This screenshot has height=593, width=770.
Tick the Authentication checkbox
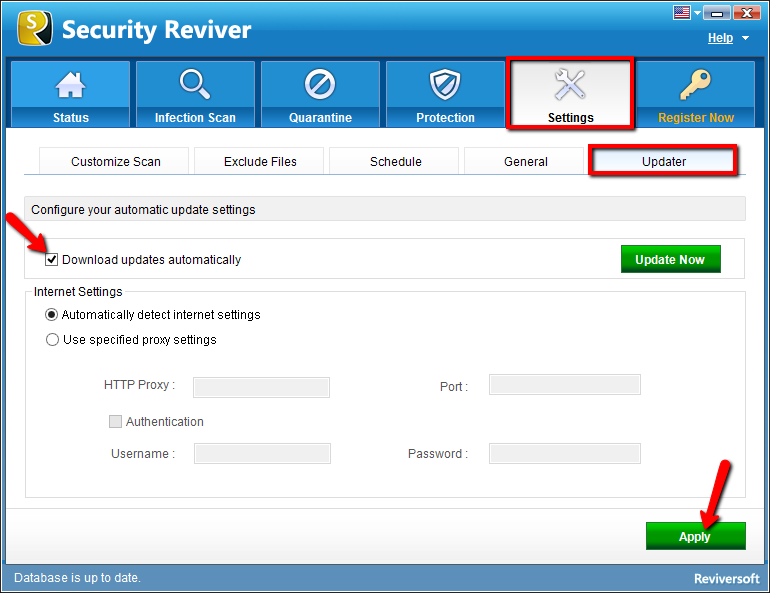coord(115,421)
